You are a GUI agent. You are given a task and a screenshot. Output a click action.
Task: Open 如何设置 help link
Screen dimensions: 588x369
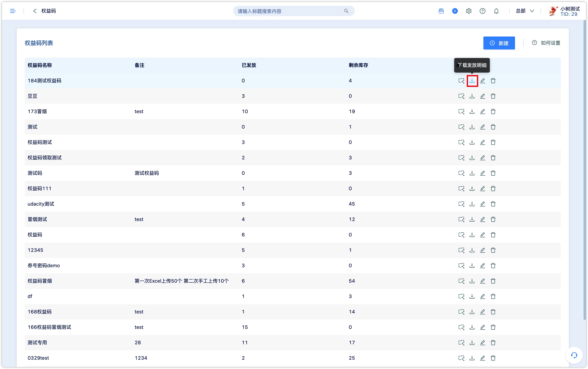click(x=546, y=43)
